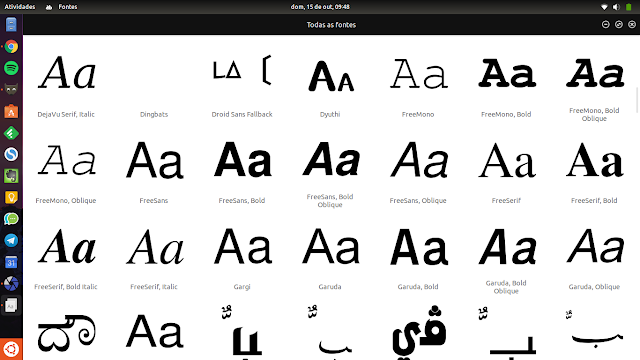The image size is (640, 360).
Task: Open the Kannada-script glyph font preview
Action: tap(67, 333)
